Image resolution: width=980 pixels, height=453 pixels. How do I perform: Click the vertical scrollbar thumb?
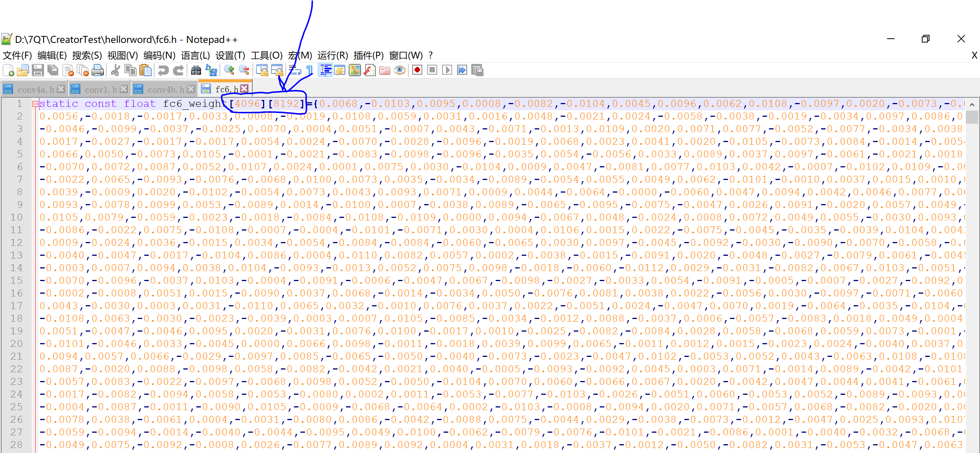tap(972, 117)
